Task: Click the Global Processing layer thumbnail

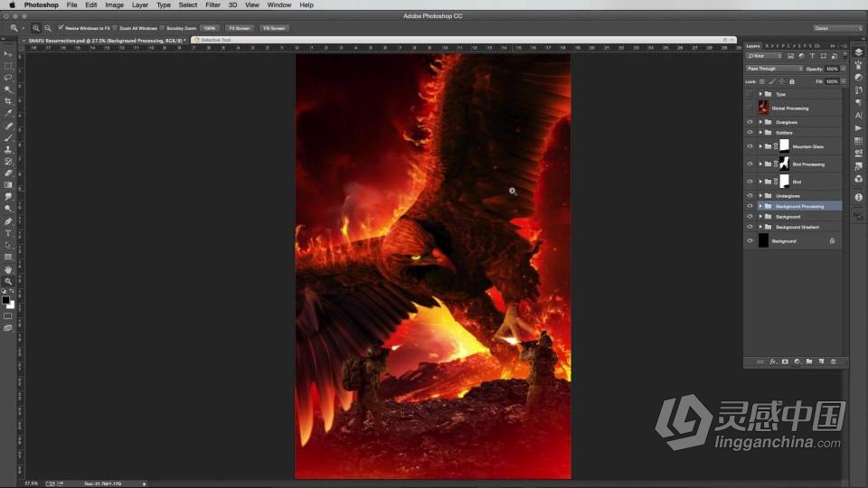Action: pos(763,108)
